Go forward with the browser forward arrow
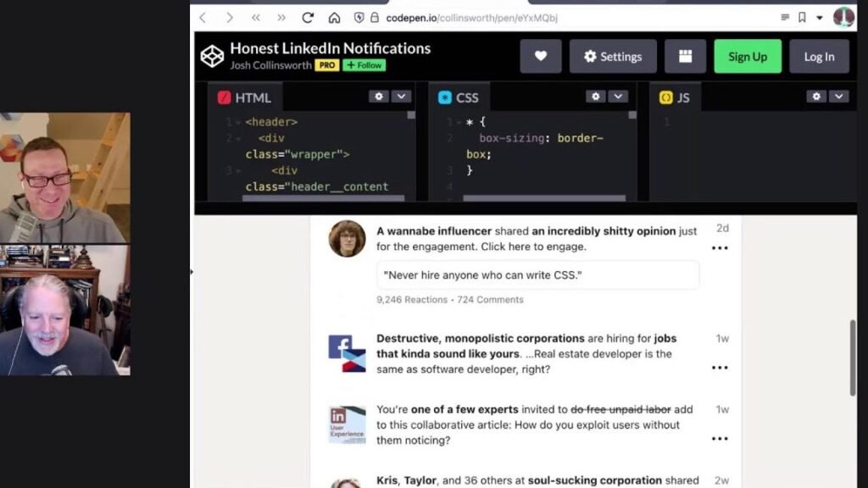The width and height of the screenshot is (868, 488). [x=229, y=18]
